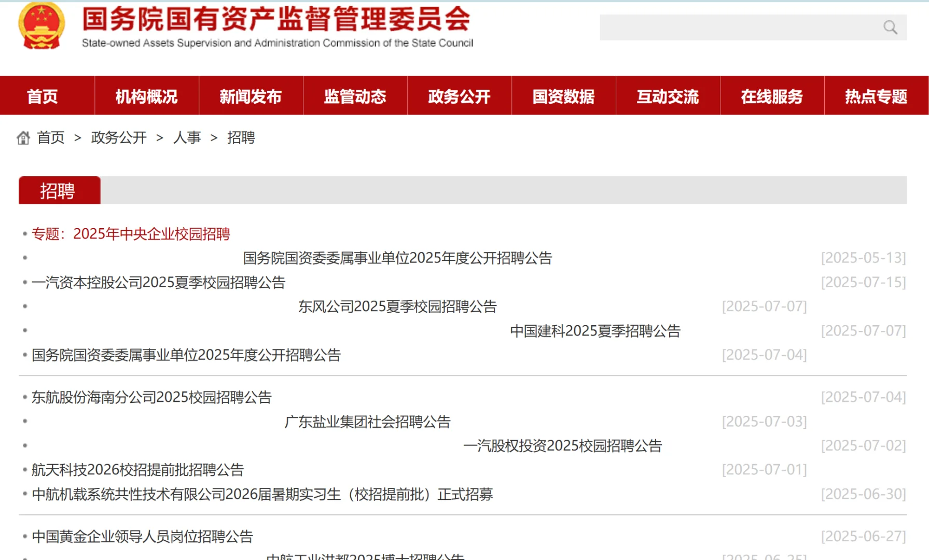Image resolution: width=929 pixels, height=560 pixels.
Task: Click the date [2025-07-02]
Action: [x=864, y=445]
